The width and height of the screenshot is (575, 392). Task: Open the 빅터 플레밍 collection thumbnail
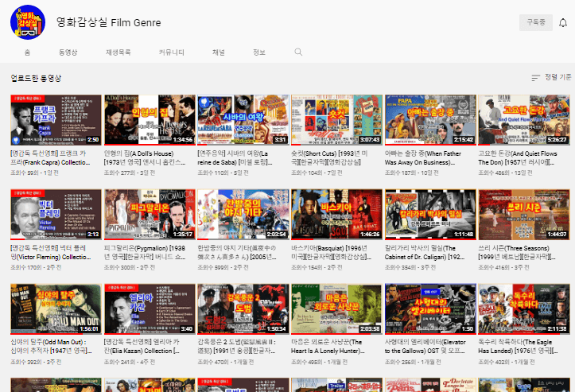click(56, 215)
